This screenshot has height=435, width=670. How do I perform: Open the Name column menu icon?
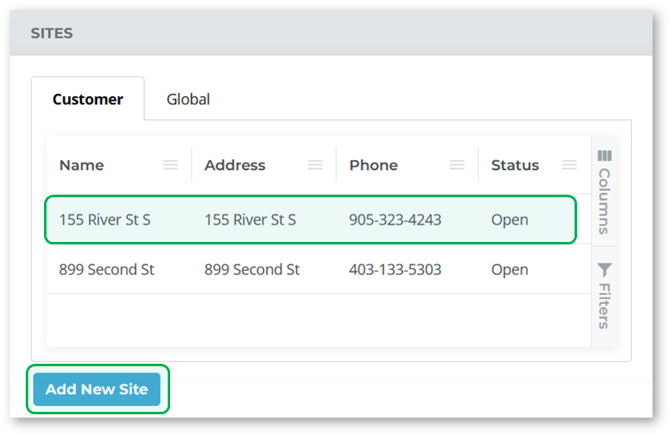[x=171, y=165]
